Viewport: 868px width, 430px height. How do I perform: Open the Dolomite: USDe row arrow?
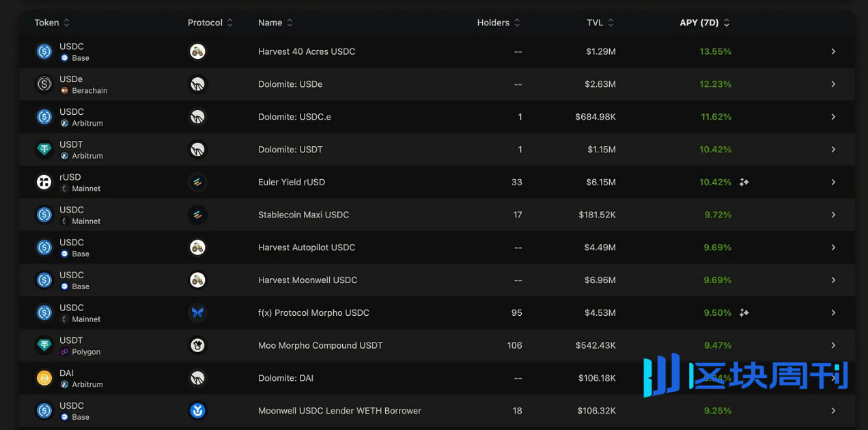[x=833, y=84]
